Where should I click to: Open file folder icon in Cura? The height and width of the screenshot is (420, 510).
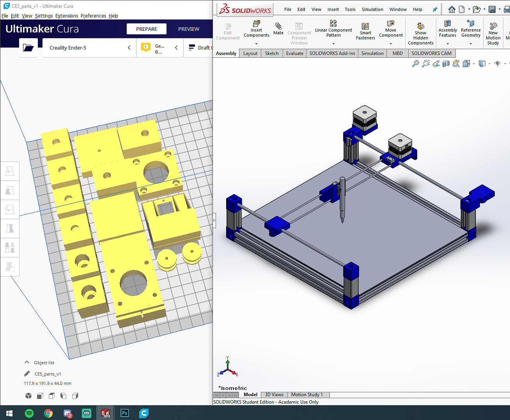[28, 48]
